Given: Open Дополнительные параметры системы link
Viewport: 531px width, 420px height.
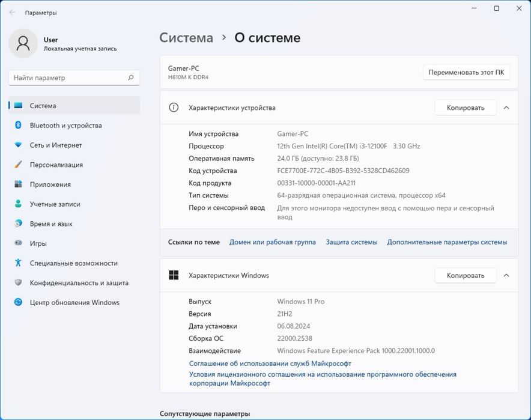Looking at the screenshot, I should click(x=447, y=242).
